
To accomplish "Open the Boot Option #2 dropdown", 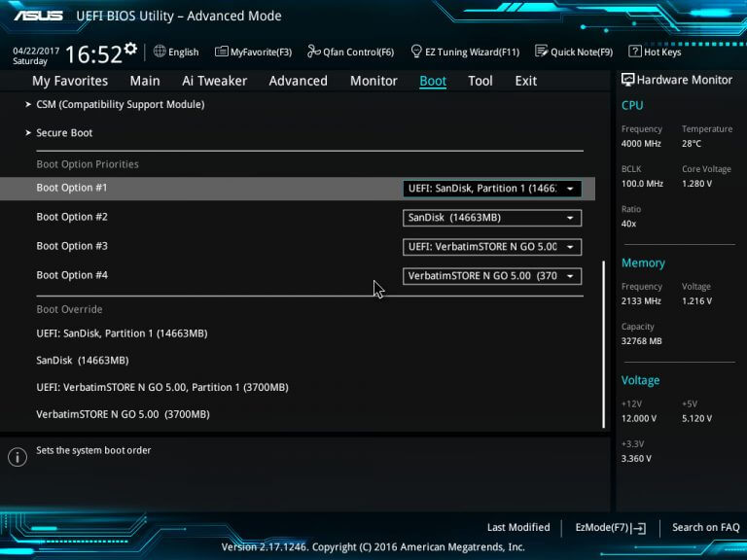I will (x=492, y=218).
